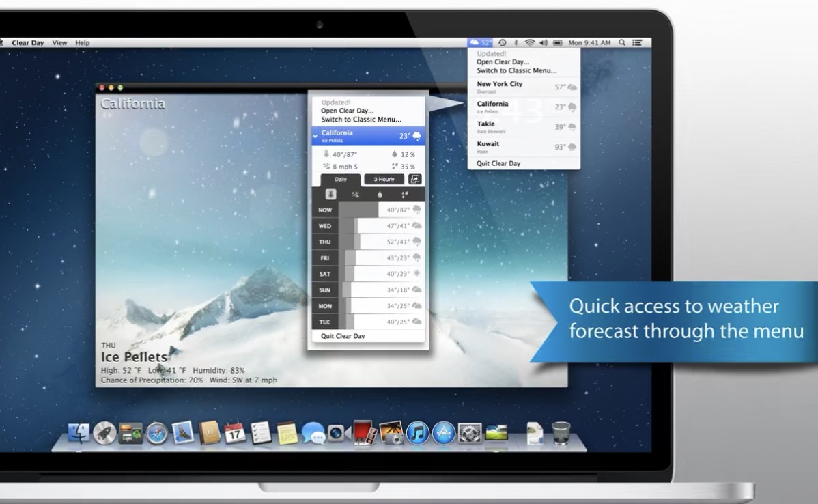Select Kuwait in the weather dropdown

[524, 147]
